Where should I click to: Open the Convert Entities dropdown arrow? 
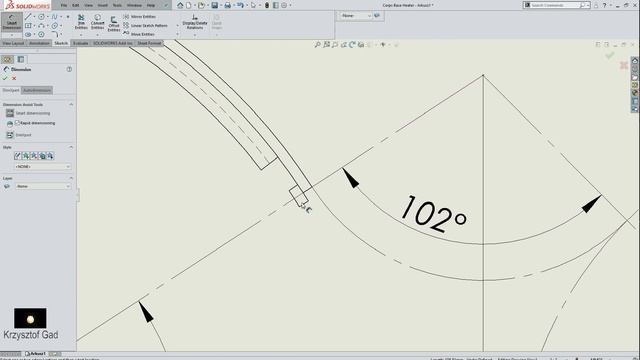coord(97,35)
